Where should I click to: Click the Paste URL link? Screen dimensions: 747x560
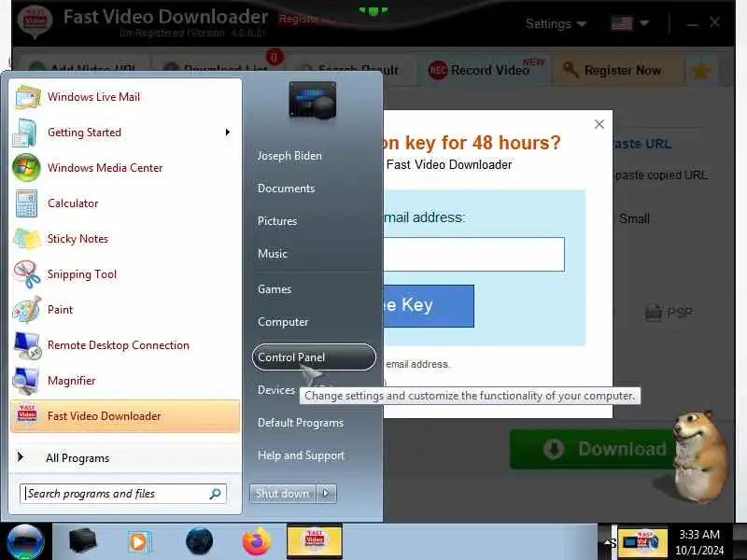[642, 144]
